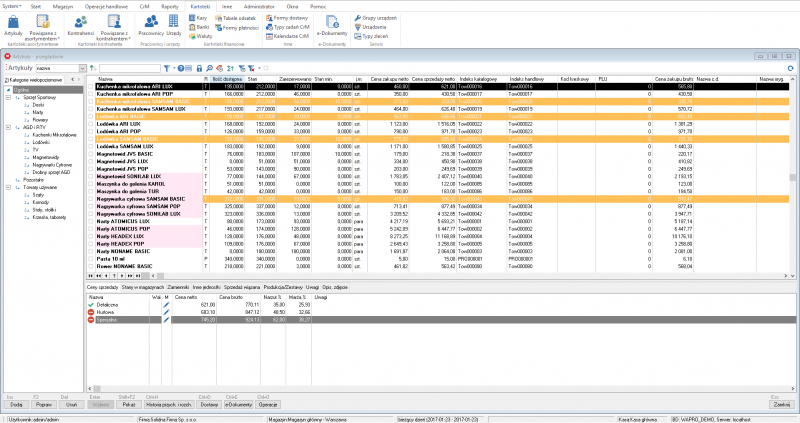Switch to the Stany w magazynach tab
Viewport: 800px width, 423px height.
tap(142, 285)
